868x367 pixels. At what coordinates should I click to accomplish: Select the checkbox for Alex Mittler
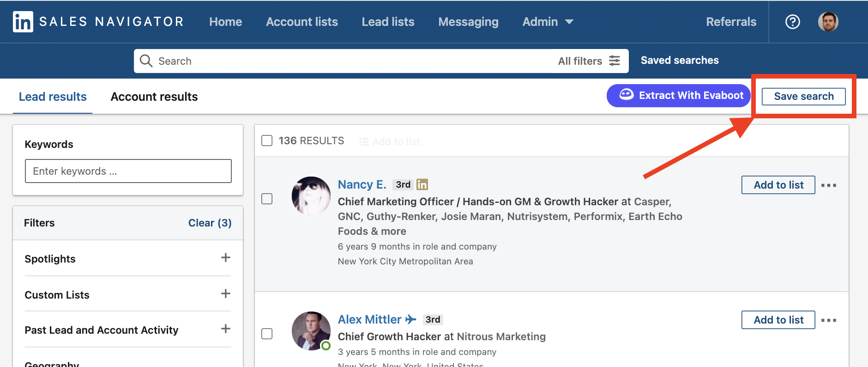[x=267, y=334]
